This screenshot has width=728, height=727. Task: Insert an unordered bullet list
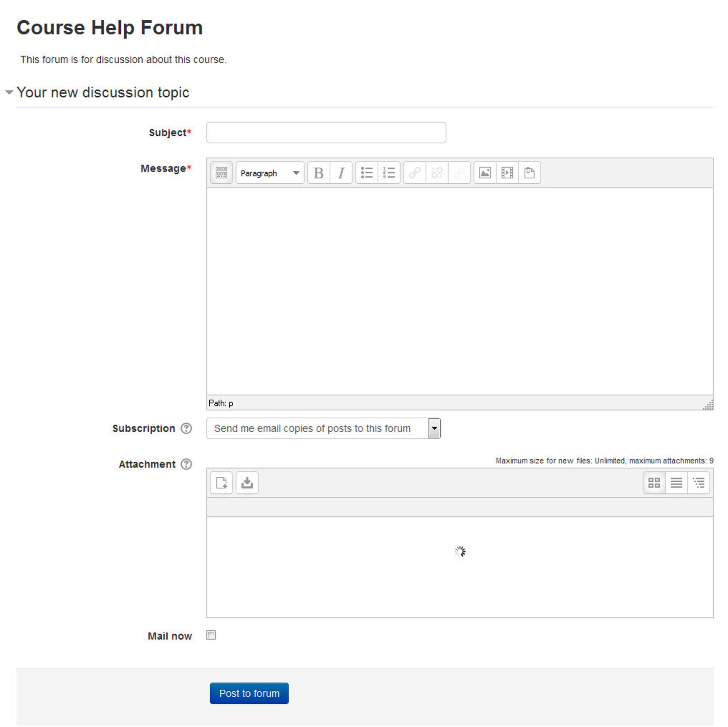(367, 173)
